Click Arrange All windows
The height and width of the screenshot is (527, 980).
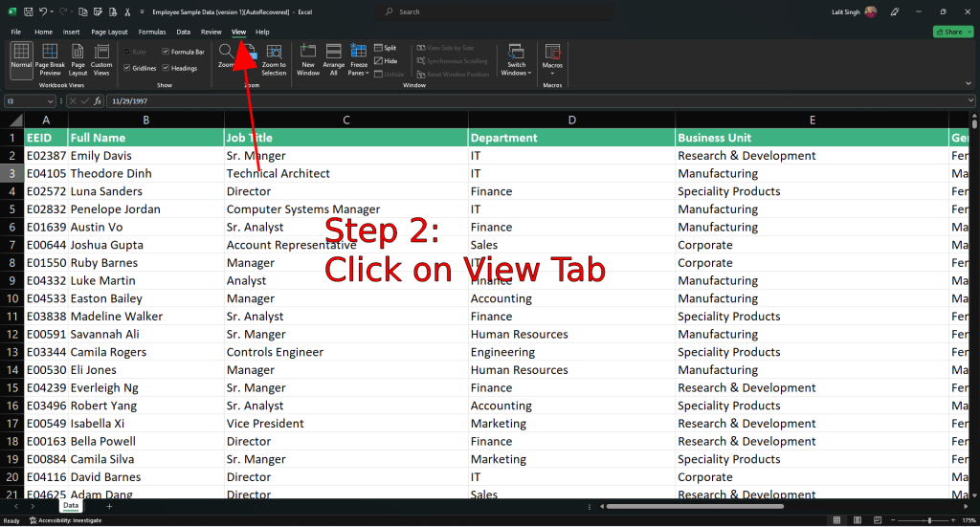(334, 60)
